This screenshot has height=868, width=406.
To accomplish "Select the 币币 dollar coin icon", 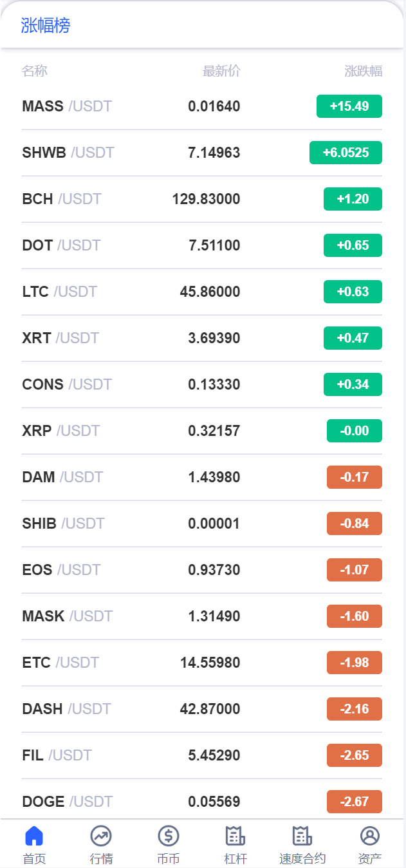I will coord(169,836).
